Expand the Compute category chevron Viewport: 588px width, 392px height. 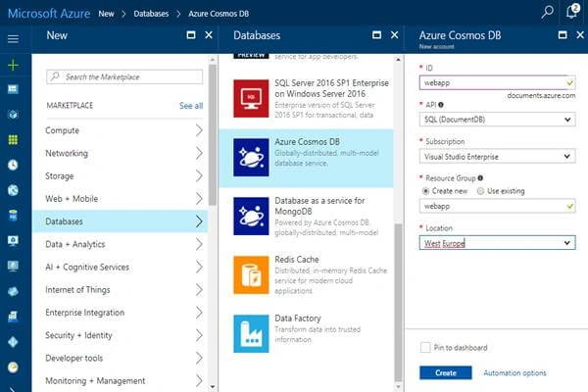(199, 130)
